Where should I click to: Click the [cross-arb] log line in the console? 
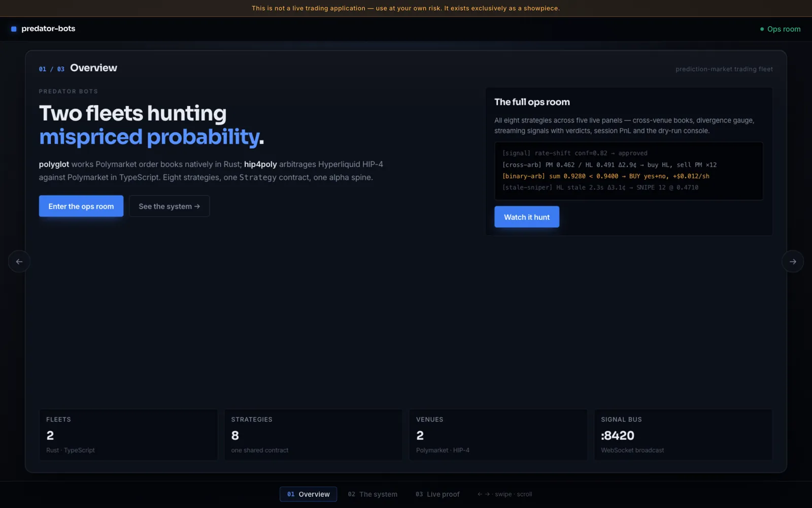609,165
